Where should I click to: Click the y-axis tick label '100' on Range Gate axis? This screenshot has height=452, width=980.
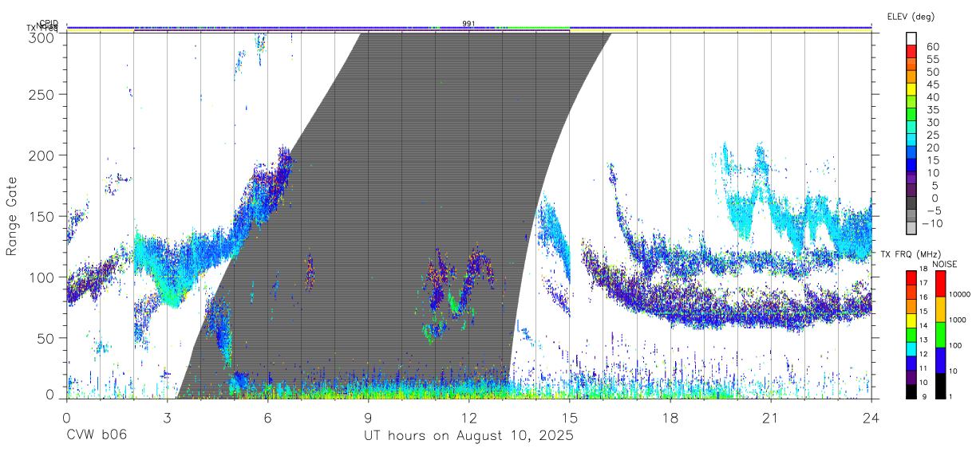click(43, 277)
